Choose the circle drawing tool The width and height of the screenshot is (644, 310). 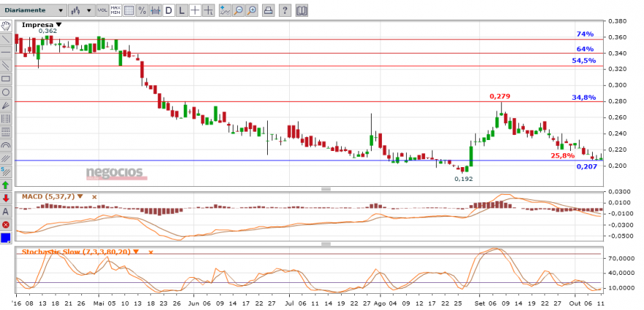pos(6,92)
